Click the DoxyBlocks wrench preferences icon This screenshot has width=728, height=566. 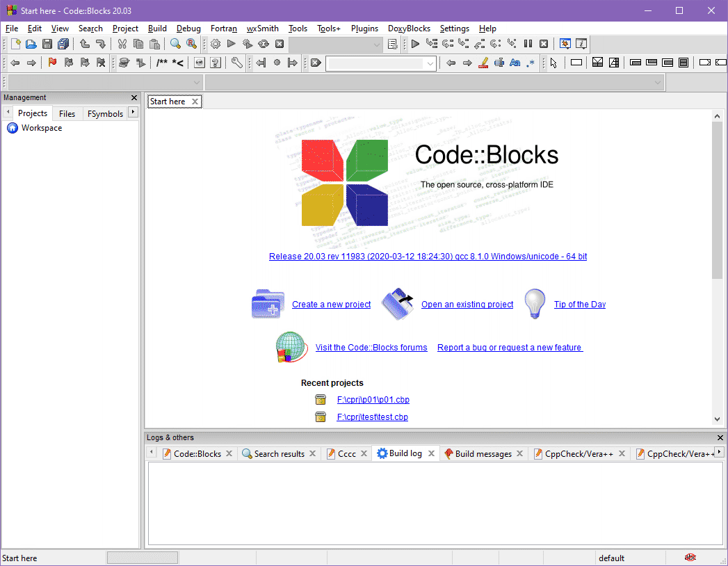(237, 63)
